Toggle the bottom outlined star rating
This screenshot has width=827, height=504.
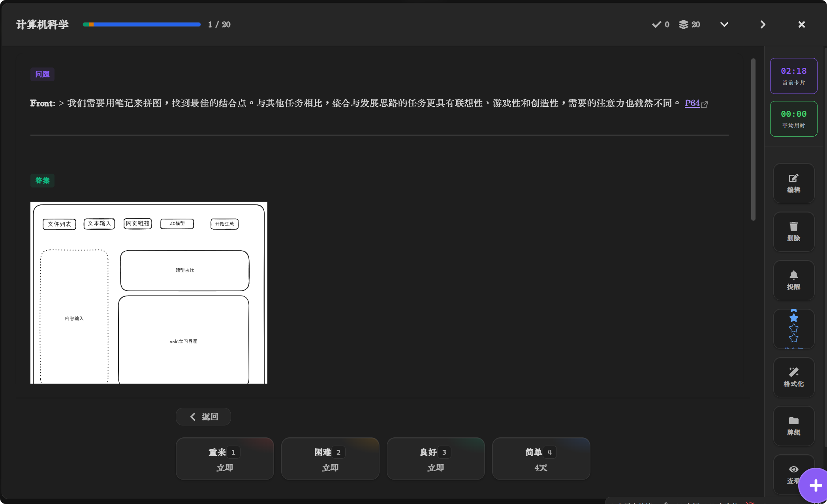tap(793, 338)
